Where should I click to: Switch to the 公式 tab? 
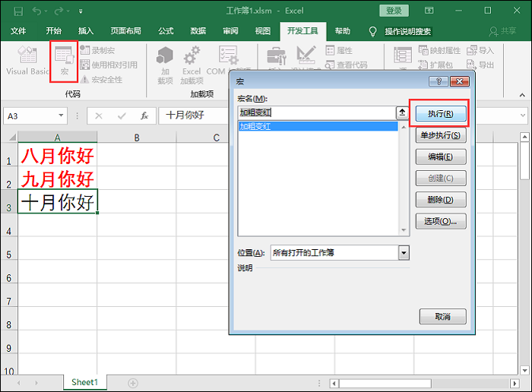(166, 31)
